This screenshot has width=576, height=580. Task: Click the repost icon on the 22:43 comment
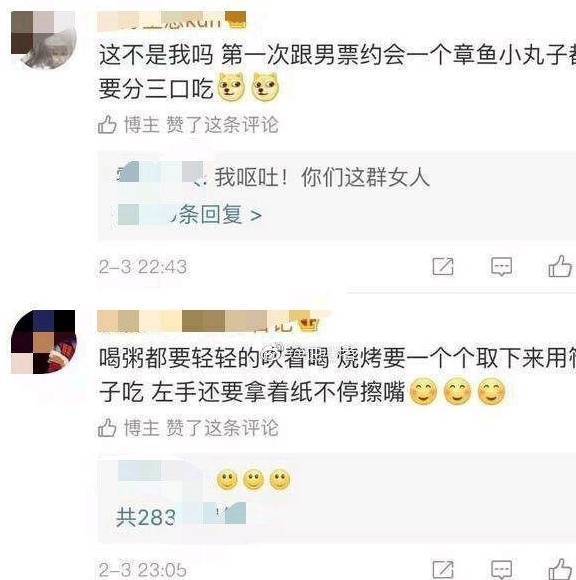click(x=443, y=266)
